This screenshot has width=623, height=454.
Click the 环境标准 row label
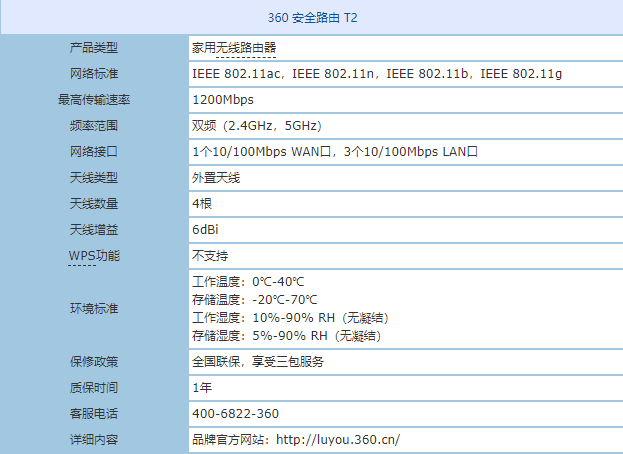(94, 308)
